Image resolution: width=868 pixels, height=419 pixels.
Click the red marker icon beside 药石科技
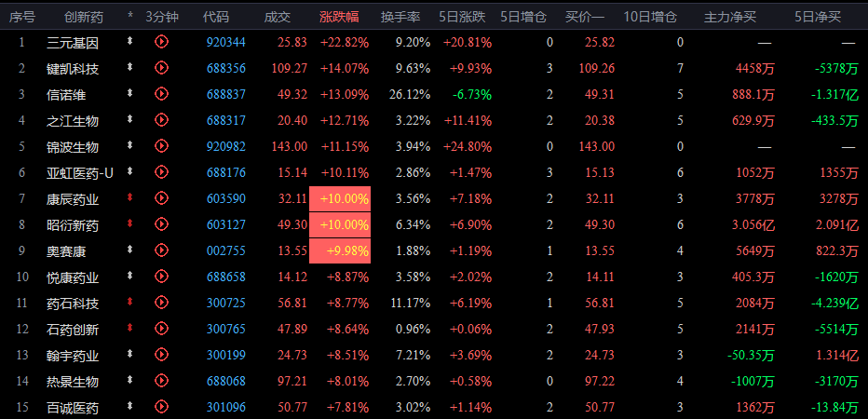[130, 301]
